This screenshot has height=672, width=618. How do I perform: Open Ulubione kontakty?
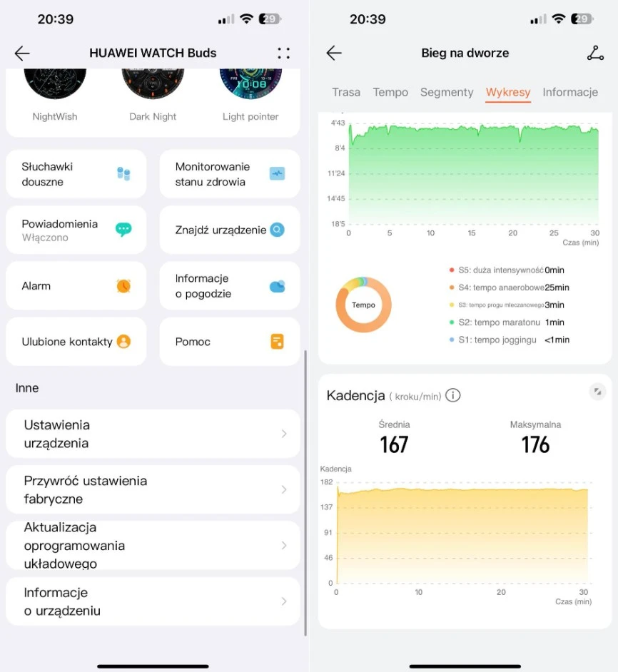coord(76,341)
